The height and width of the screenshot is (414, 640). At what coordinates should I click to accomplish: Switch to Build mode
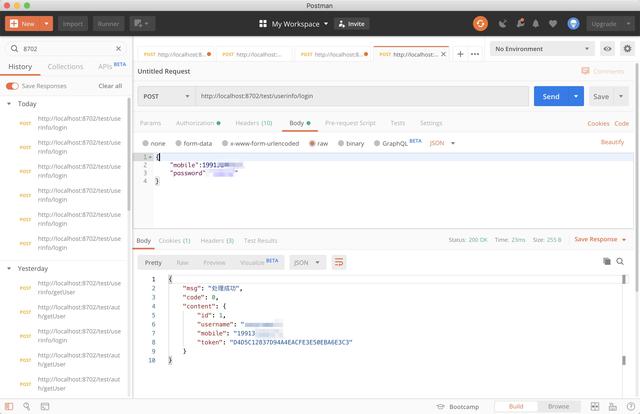tap(516, 406)
